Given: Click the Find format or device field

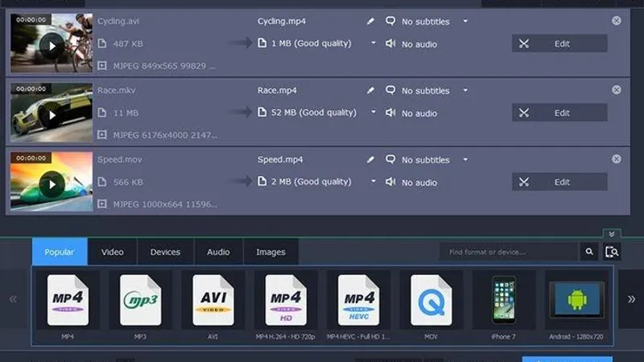Looking at the screenshot, I should point(509,253).
